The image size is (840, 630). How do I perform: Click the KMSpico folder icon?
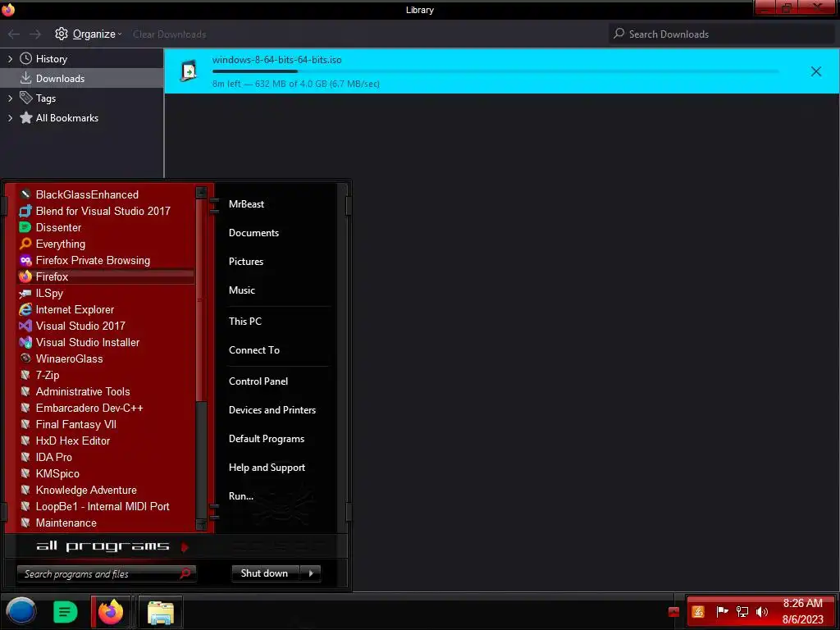25,473
